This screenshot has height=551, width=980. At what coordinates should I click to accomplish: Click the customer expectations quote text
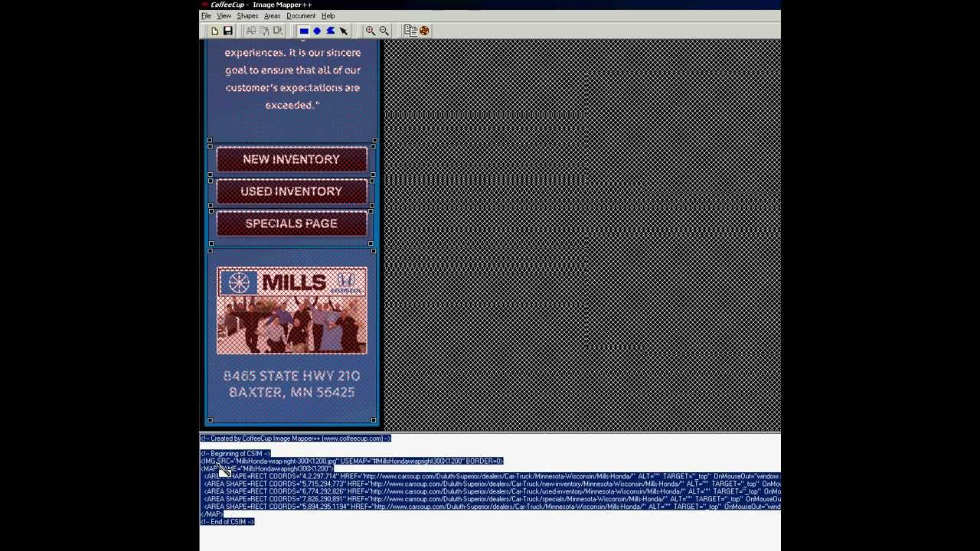[292, 79]
